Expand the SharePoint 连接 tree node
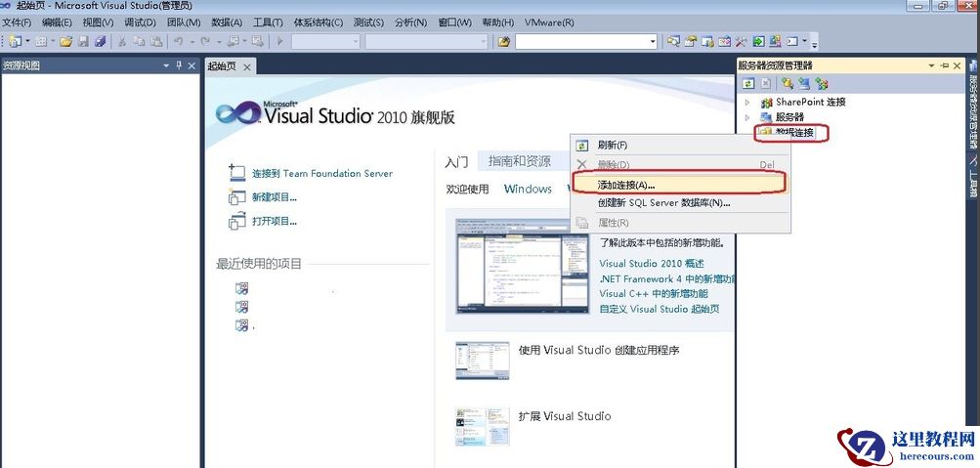This screenshot has width=980, height=468. 747,102
